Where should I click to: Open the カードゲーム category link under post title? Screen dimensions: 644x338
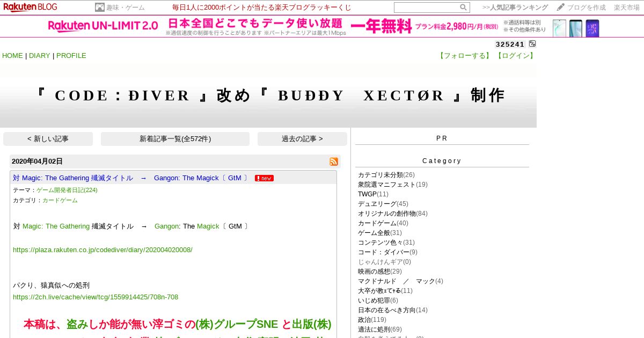click(60, 200)
